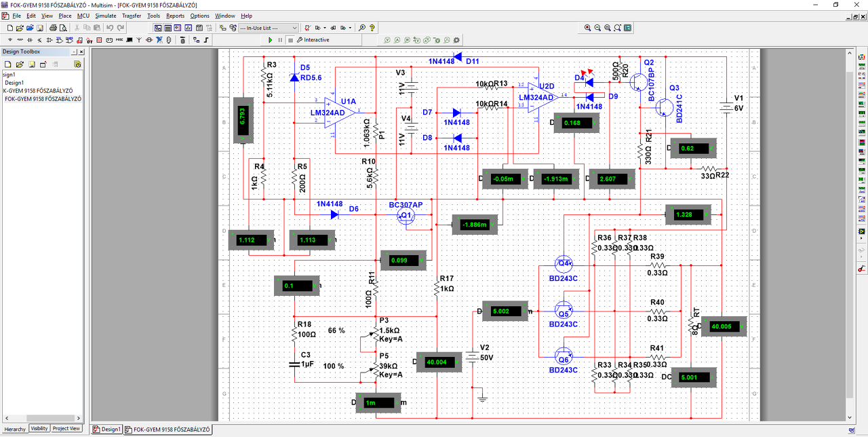Image resolution: width=868 pixels, height=437 pixels.
Task: Stop the simulation using the stop button
Action: (290, 40)
